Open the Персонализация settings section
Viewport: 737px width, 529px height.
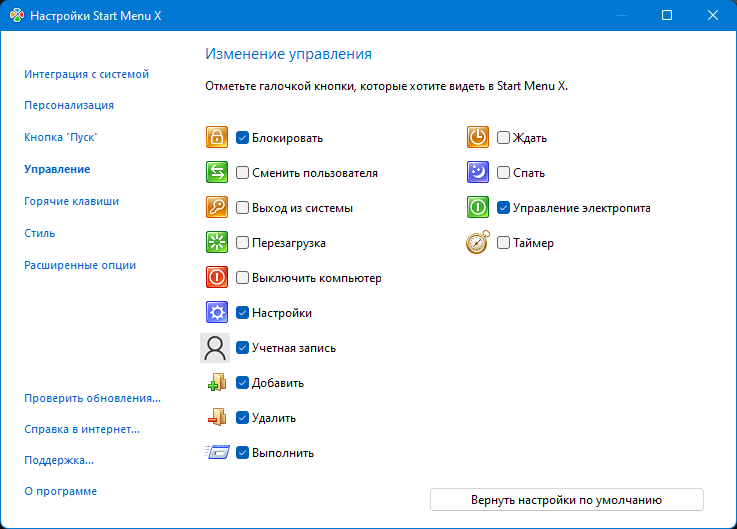tap(69, 105)
